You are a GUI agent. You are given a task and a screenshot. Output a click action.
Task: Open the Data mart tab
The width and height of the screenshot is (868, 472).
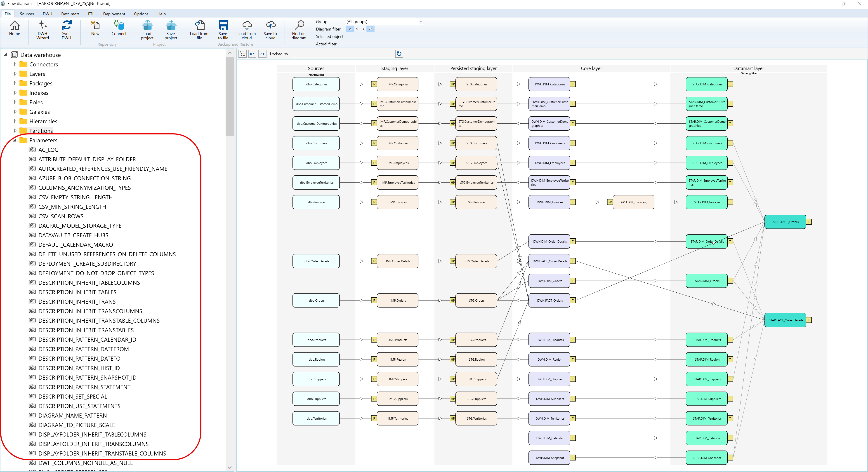click(70, 14)
